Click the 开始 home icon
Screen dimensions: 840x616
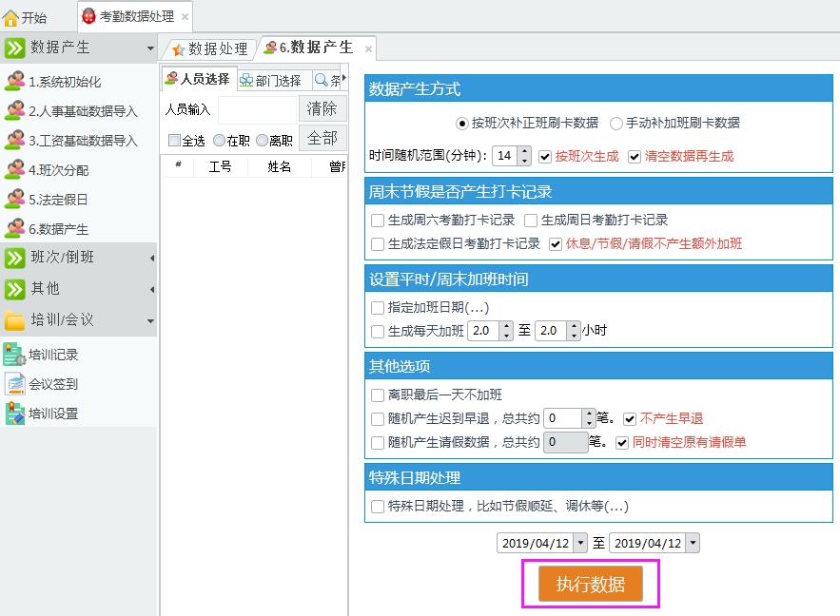11,17
